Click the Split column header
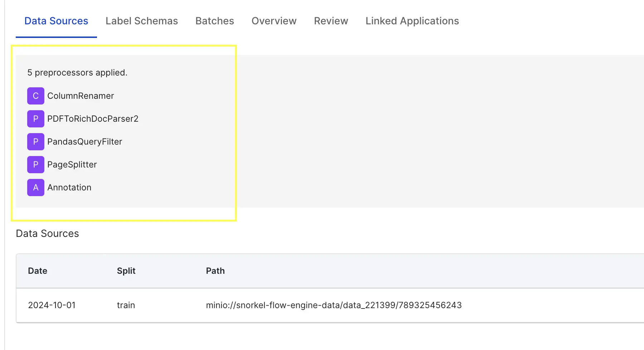This screenshot has height=350, width=644. tap(126, 271)
